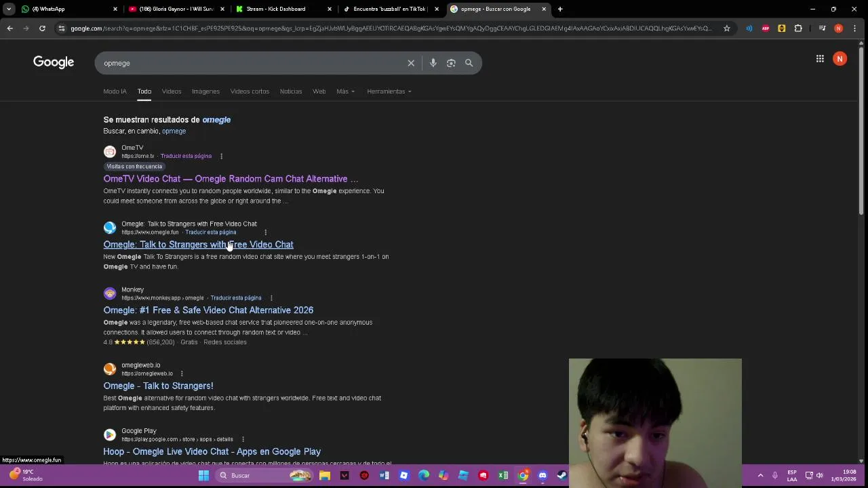This screenshot has width=868, height=488.
Task: Open Hoop Omegle Live Video Chat result
Action: tap(212, 452)
